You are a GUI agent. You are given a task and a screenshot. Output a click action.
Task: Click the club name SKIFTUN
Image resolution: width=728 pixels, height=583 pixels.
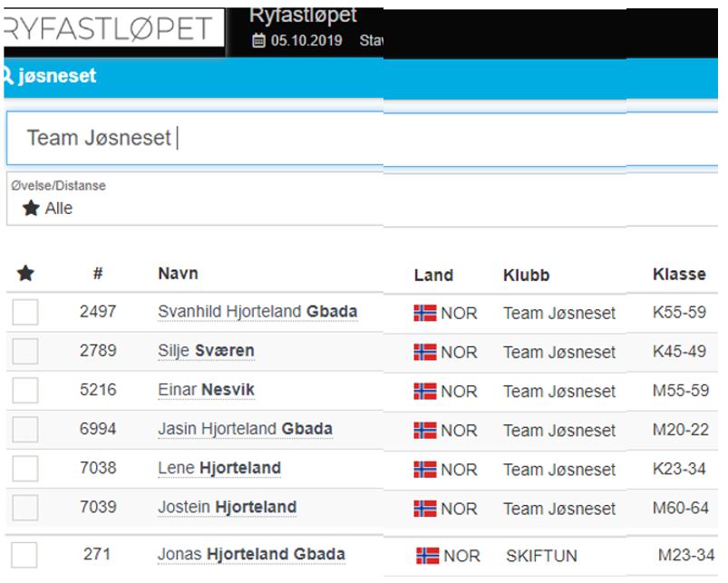(541, 556)
